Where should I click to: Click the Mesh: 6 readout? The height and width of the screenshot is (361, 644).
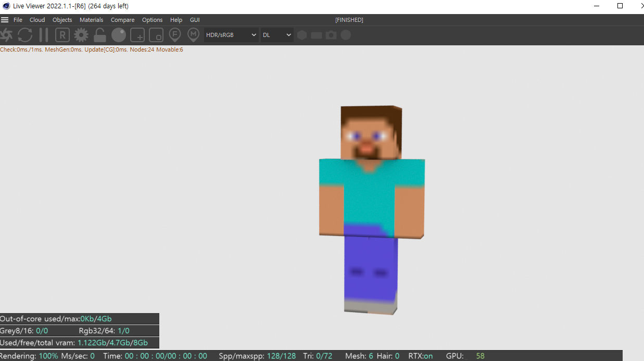point(359,356)
